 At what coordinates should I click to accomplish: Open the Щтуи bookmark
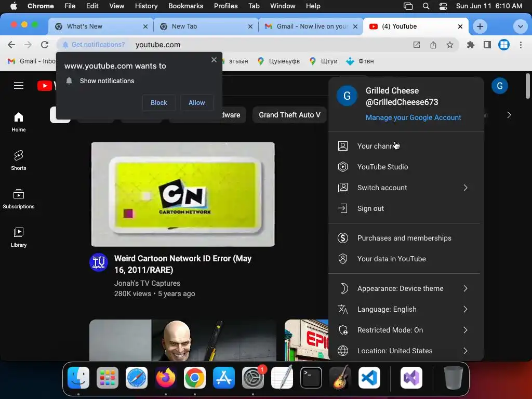(323, 61)
